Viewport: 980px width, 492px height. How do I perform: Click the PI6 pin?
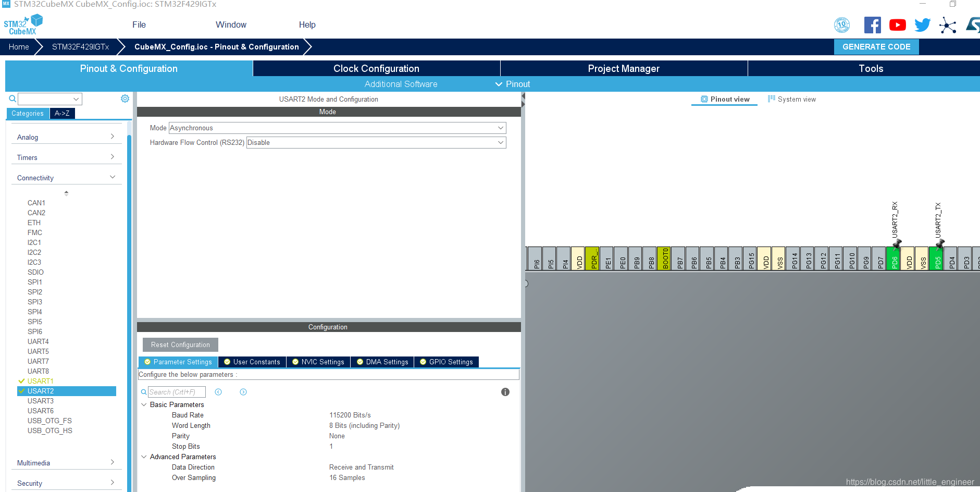(535, 259)
